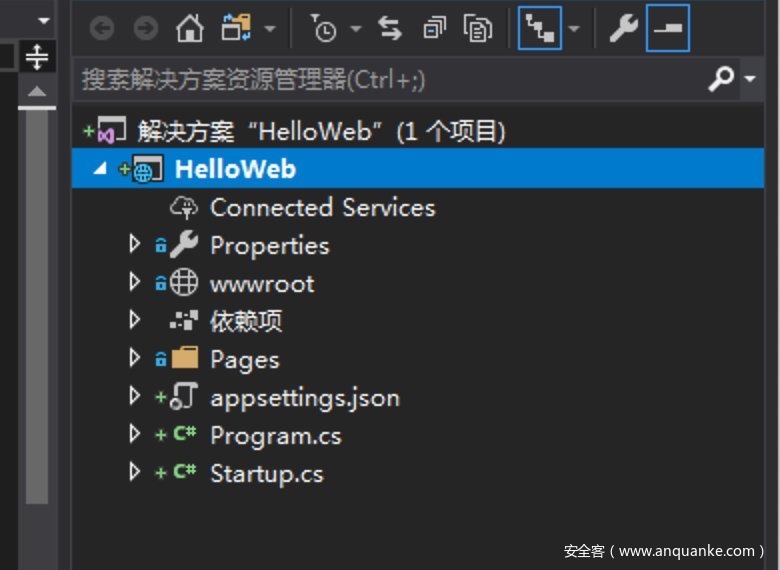Select the Connected Services item

pyautogui.click(x=322, y=207)
